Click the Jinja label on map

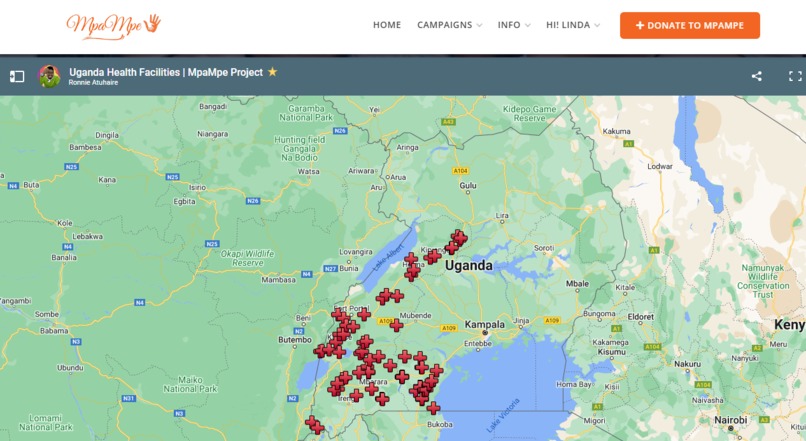tap(521, 320)
